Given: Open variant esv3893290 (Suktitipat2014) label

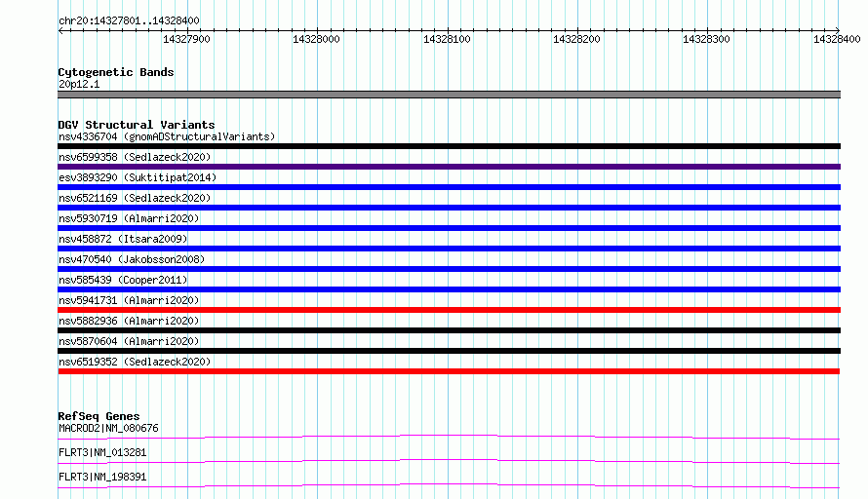Looking at the screenshot, I should click(138, 177).
